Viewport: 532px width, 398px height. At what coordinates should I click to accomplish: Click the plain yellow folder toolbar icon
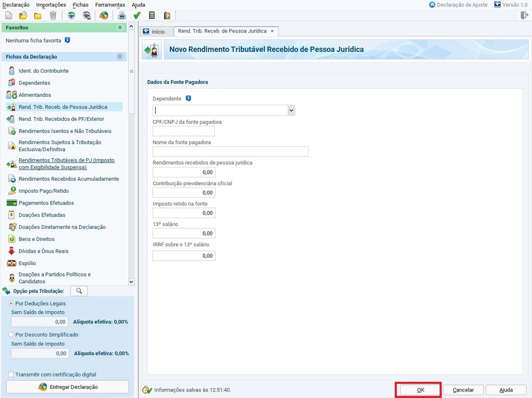point(38,16)
